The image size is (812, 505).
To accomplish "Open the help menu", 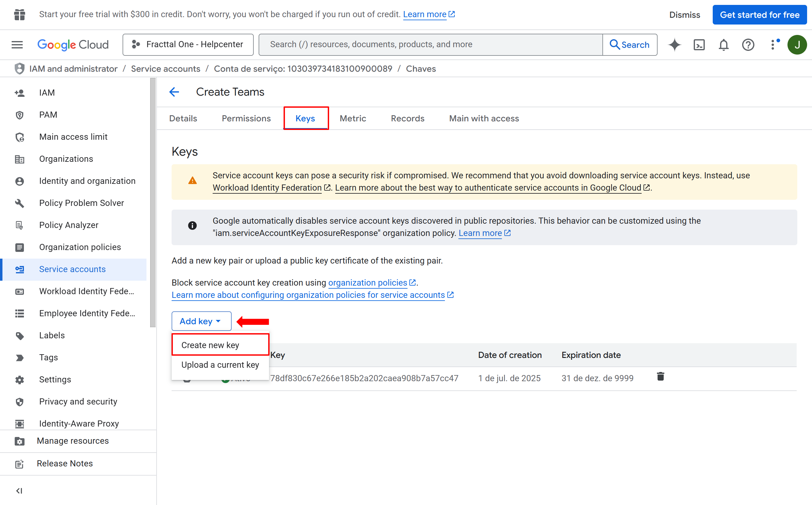I will click(x=748, y=44).
